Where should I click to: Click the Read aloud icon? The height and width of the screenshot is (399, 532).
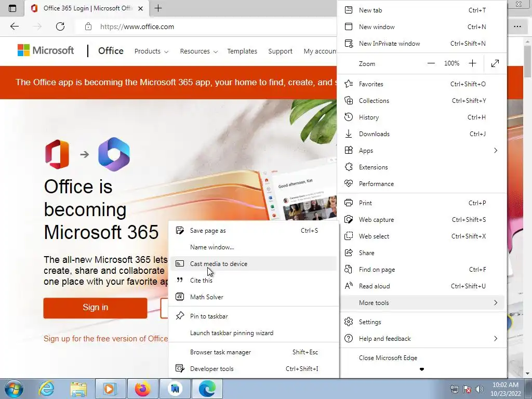tap(349, 286)
